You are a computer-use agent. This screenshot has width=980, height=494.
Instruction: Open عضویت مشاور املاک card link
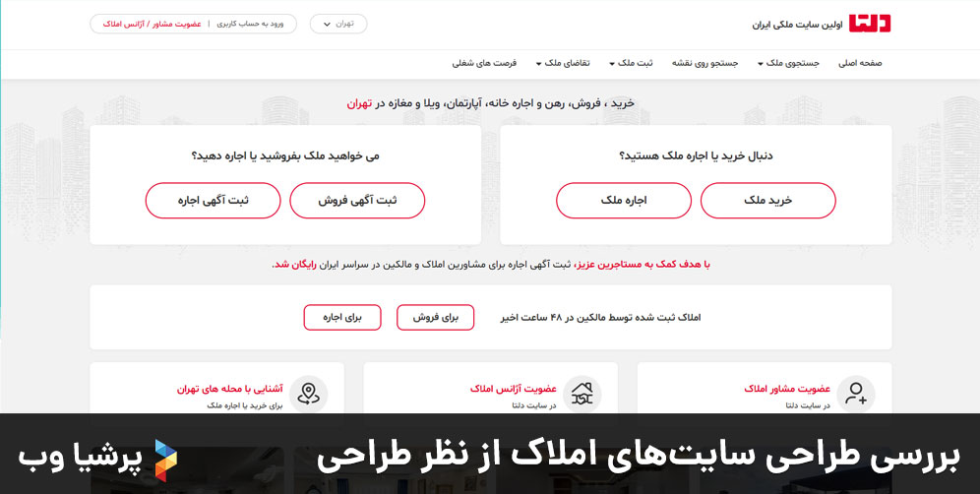click(x=787, y=389)
